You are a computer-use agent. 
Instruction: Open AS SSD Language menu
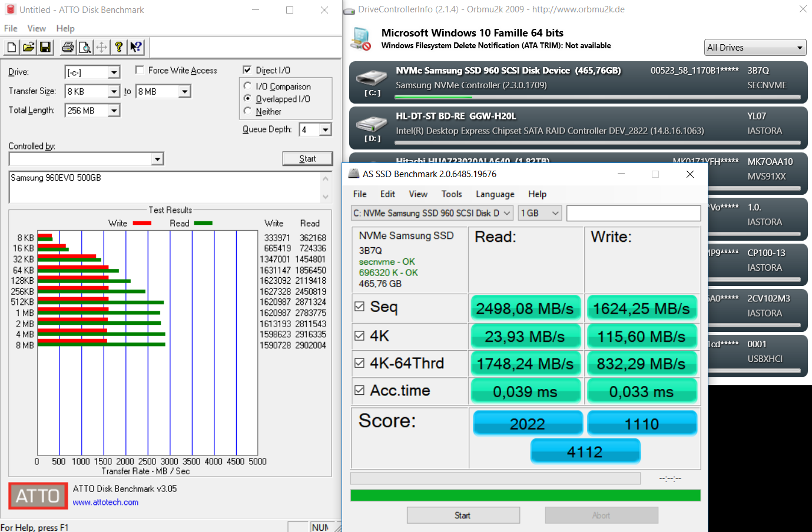[495, 194]
